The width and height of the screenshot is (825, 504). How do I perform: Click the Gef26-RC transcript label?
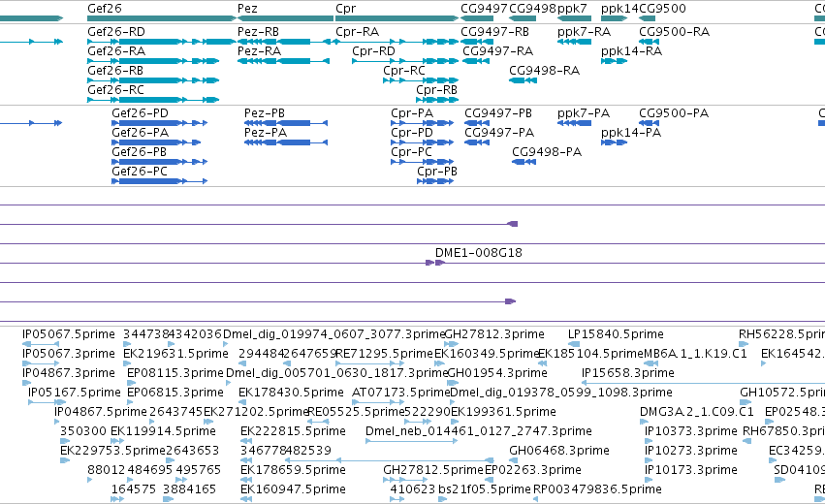click(x=115, y=90)
